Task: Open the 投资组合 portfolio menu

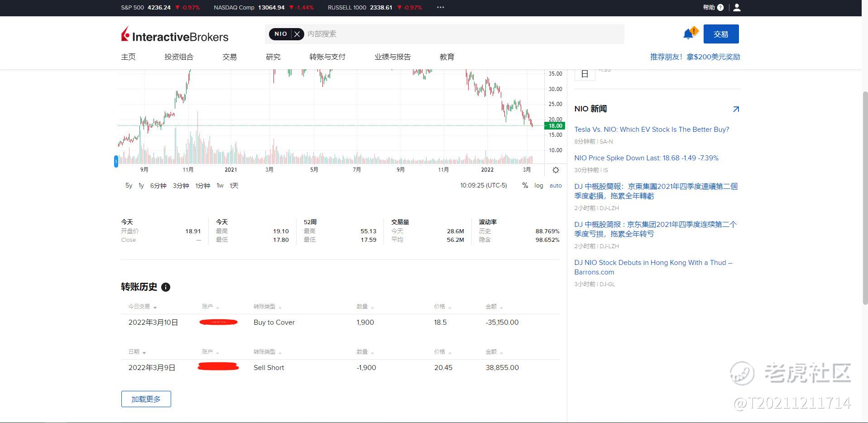Action: (x=179, y=57)
